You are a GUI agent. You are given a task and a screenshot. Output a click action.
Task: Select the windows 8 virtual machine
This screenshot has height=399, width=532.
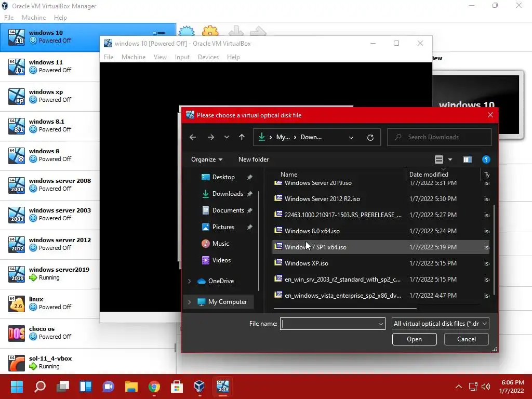tap(50, 155)
